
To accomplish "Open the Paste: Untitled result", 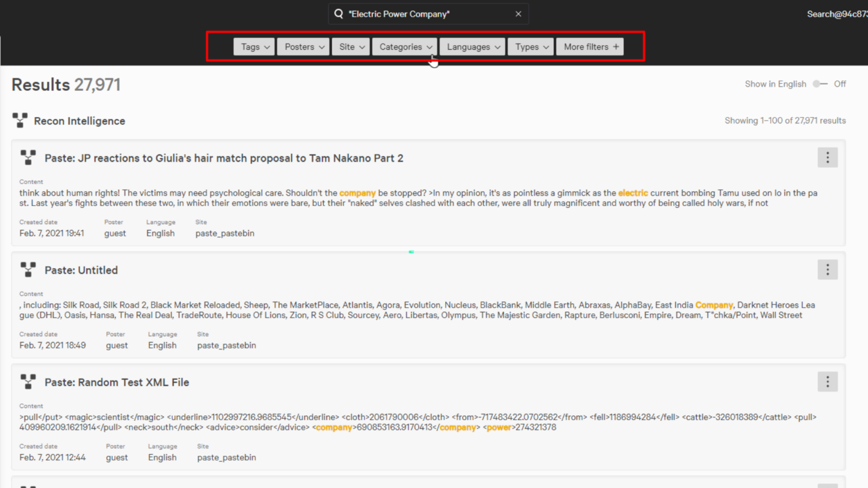I will pyautogui.click(x=81, y=270).
